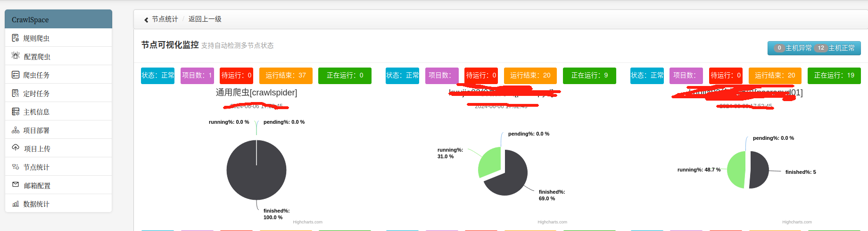Click the finished 100.0 % chart label
Screen dimensions: 868x231
pyautogui.click(x=276, y=214)
